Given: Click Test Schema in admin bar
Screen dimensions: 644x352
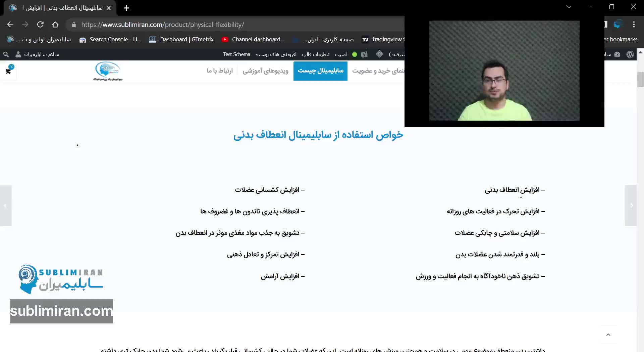Looking at the screenshot, I should (x=236, y=54).
